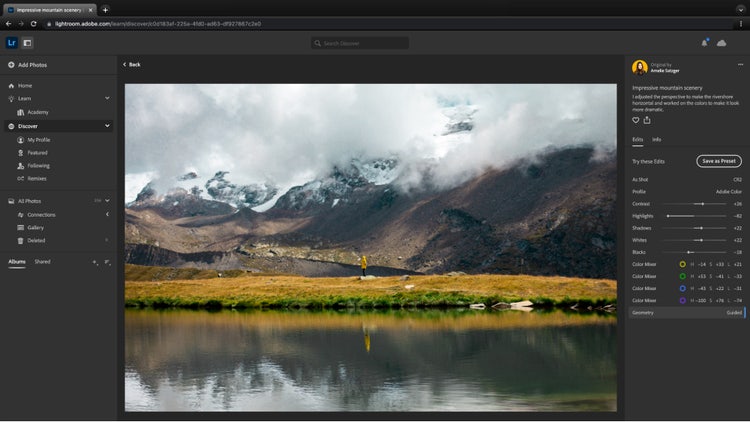Toggle the left panel layout icon
The width and height of the screenshot is (750, 422).
tap(27, 43)
